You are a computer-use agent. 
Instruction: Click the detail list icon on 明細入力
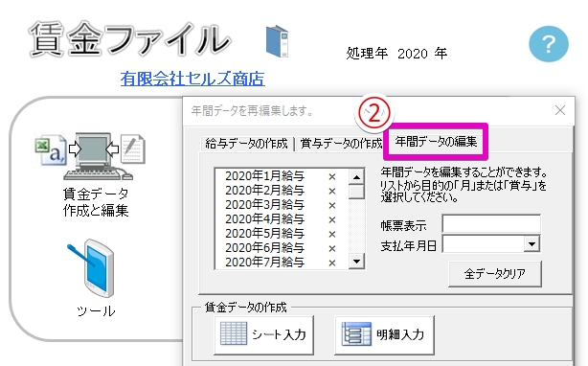[x=356, y=333]
